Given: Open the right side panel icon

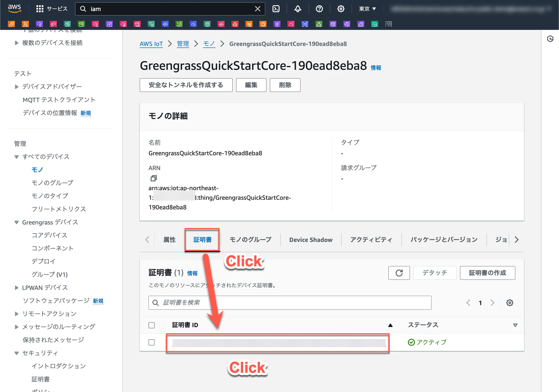Looking at the screenshot, I should (x=550, y=39).
